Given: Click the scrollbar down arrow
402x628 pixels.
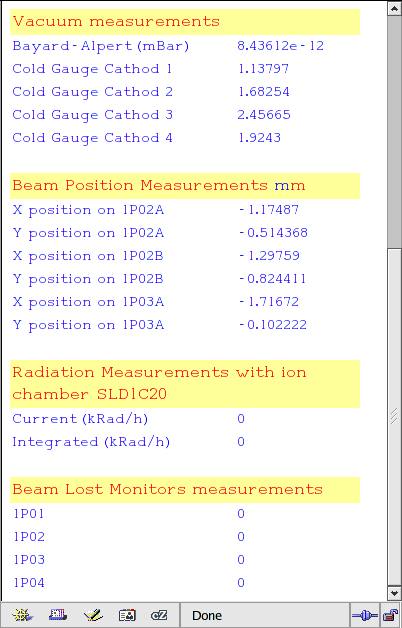Looking at the screenshot, I should pos(394,593).
